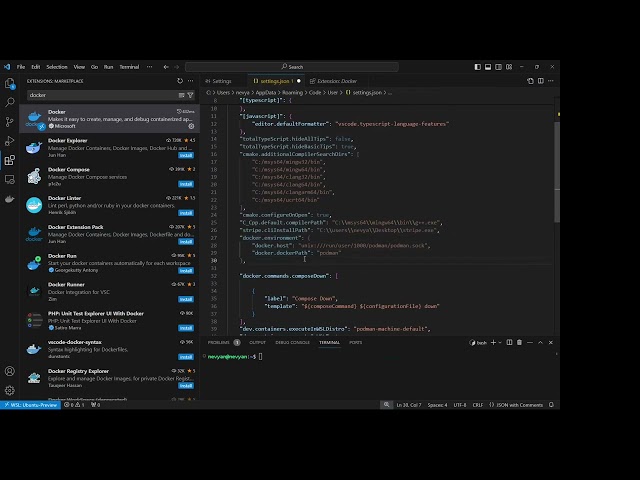This screenshot has height=480, width=640.
Task: Refresh the Extensions Marketplace list
Action: (180, 81)
